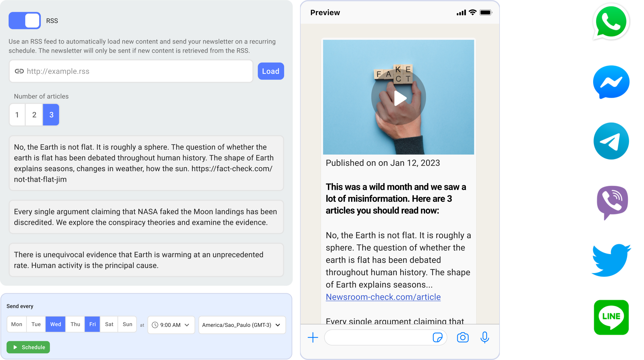Select the Telegram channel icon
Screen dimensions: 644x360
point(611,141)
